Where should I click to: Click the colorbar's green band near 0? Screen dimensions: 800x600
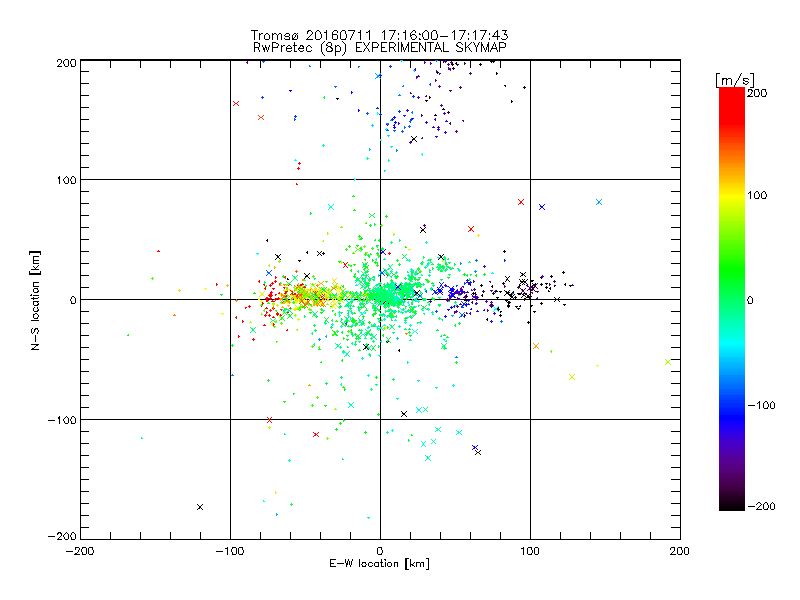click(732, 299)
